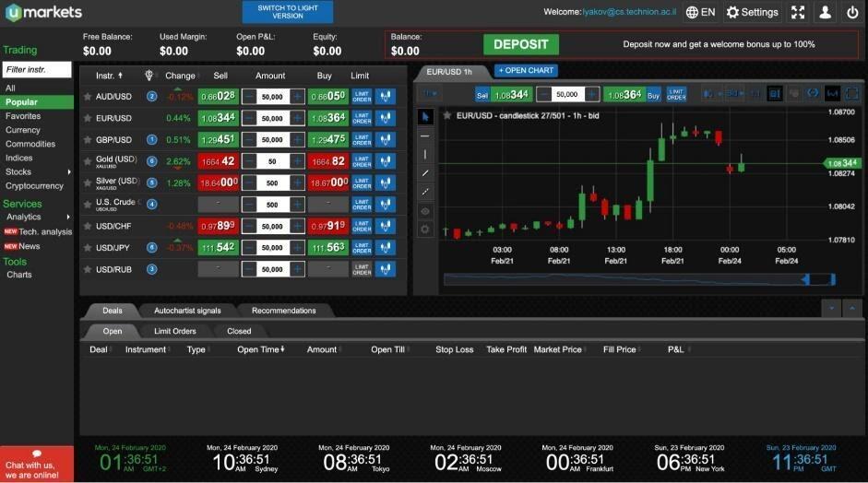Screen dimensions: 868x483
Task: Click the Umarkets logo
Action: 43,12
